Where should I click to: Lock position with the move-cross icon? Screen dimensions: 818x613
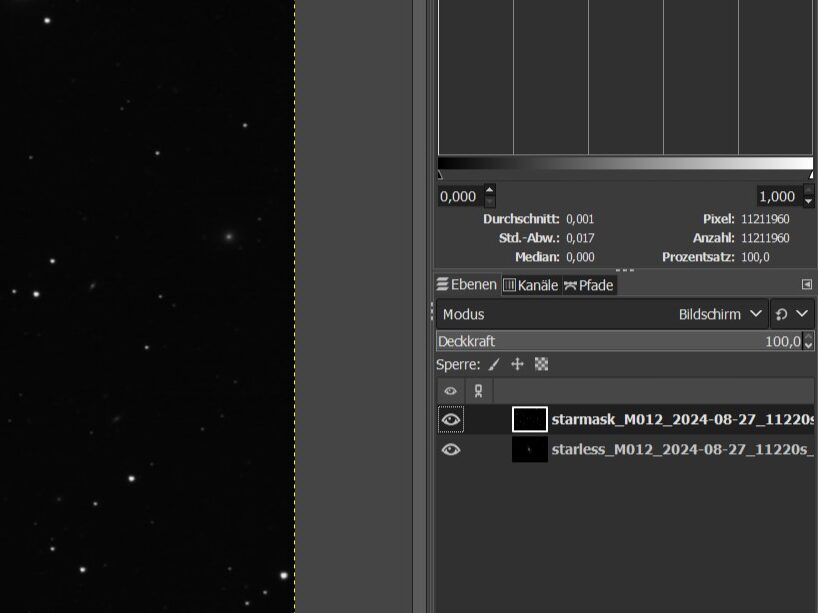pos(517,364)
